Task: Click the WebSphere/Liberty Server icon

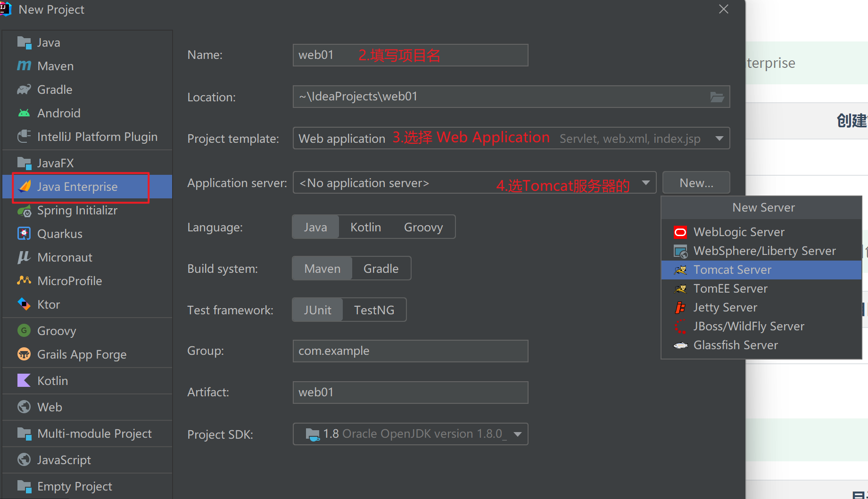Action: [x=680, y=251]
